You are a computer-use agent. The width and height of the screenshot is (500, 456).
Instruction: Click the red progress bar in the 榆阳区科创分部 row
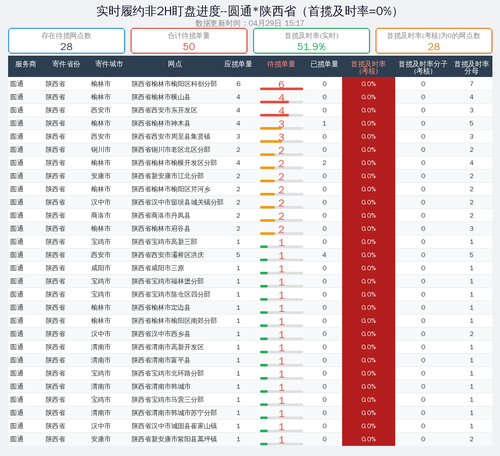pos(281,89)
